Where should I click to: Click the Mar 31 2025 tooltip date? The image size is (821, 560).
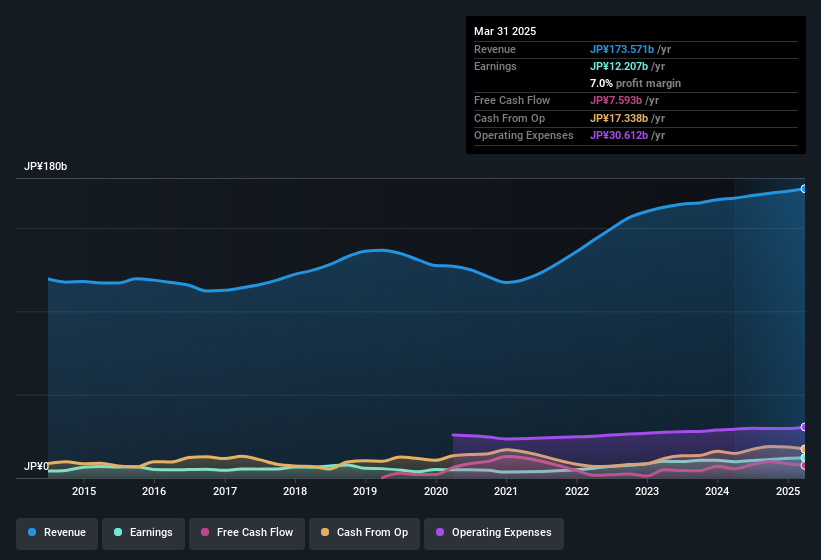coord(505,31)
